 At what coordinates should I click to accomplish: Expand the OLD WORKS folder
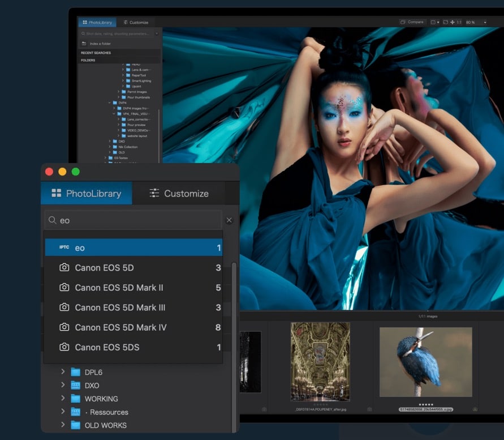63,425
